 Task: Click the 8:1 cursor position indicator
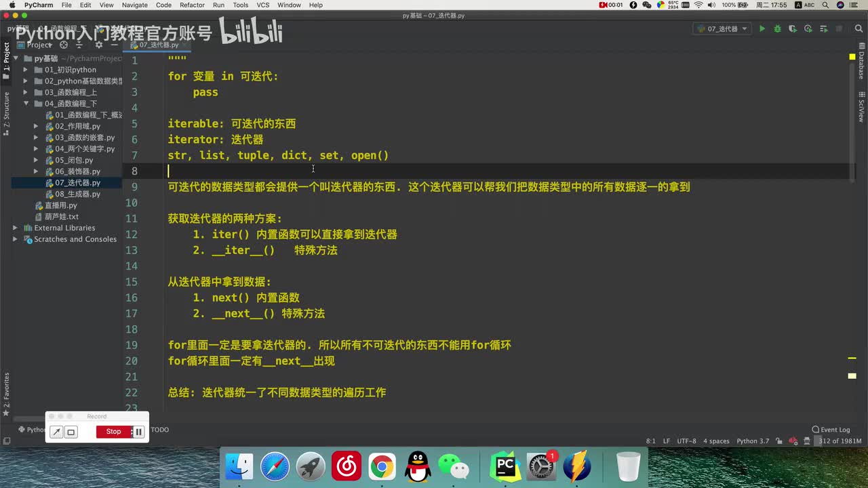coord(650,441)
